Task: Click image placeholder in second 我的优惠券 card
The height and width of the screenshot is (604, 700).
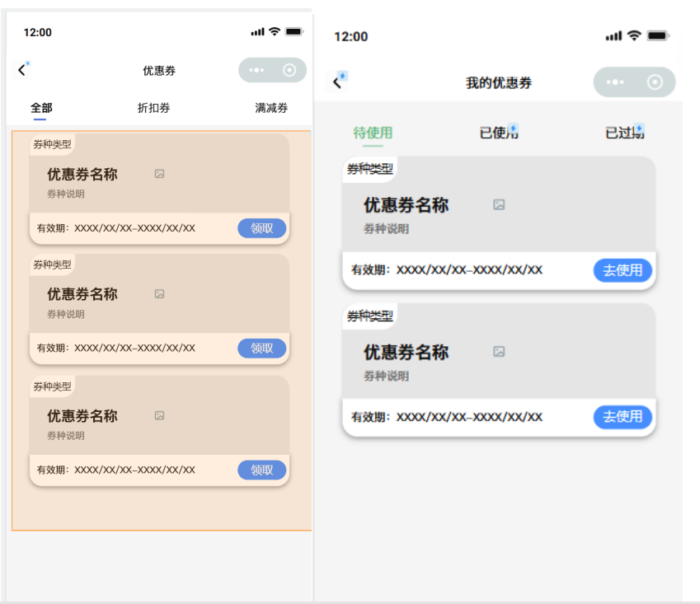Action: pyautogui.click(x=499, y=352)
